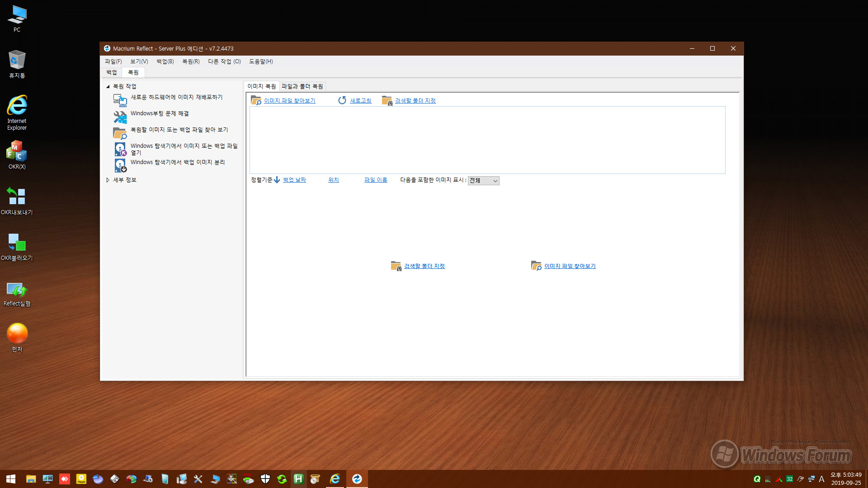The height and width of the screenshot is (488, 868).
Task: Select the 복원 tab
Action: (x=133, y=72)
